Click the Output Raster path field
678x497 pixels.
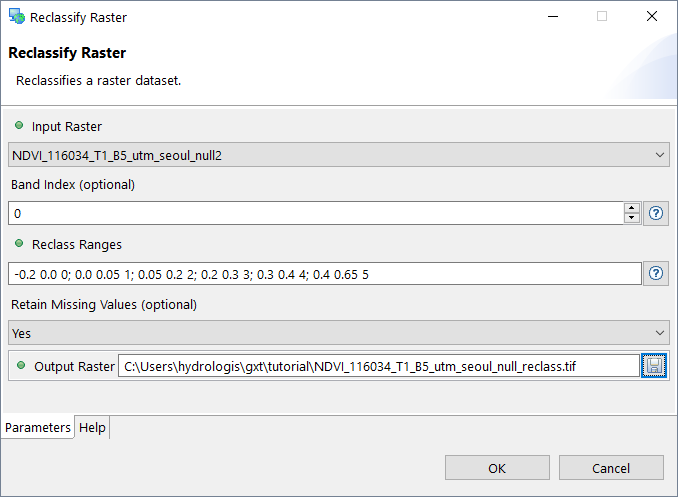point(378,366)
